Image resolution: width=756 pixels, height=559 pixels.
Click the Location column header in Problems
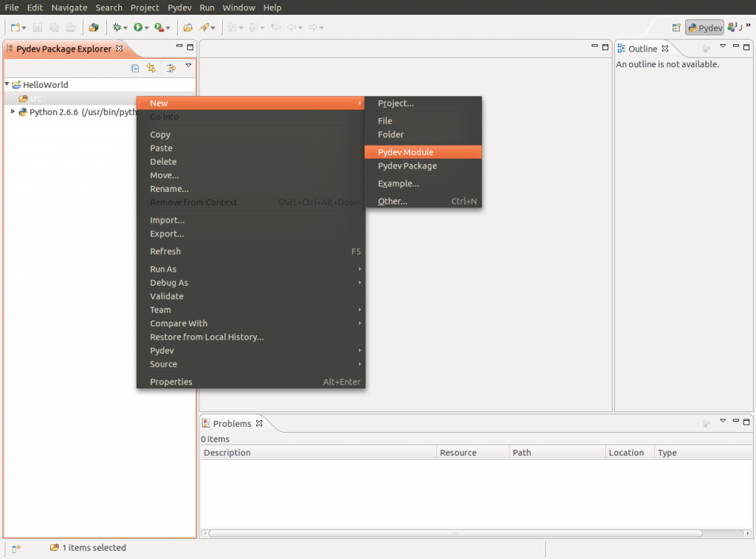(x=630, y=453)
